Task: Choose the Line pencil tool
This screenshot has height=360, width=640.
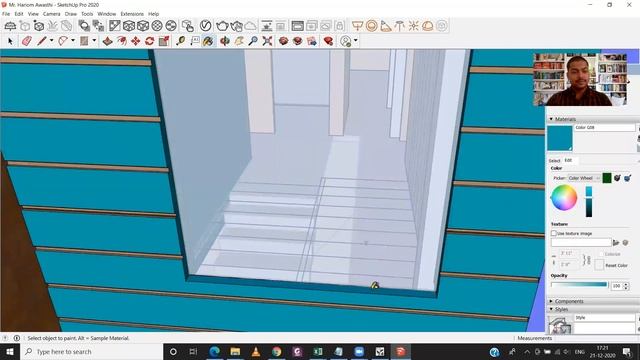Action: click(x=42, y=41)
